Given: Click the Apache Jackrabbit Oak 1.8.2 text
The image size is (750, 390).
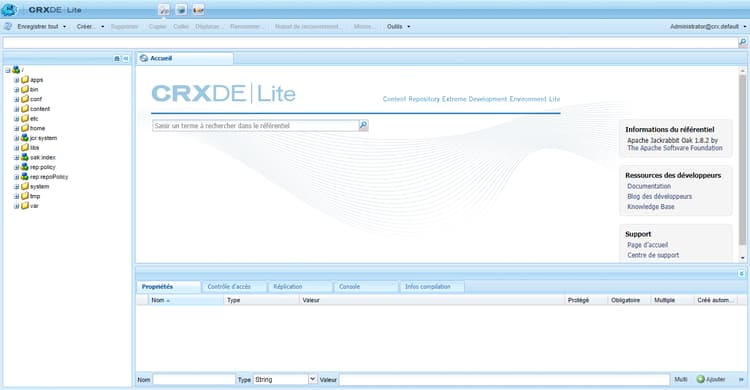Looking at the screenshot, I should (673, 141).
